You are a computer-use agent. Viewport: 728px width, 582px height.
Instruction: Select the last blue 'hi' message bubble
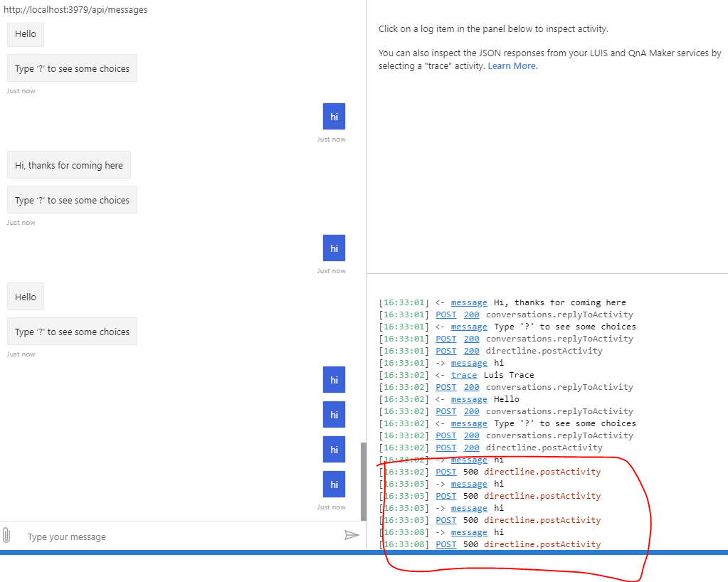(334, 484)
